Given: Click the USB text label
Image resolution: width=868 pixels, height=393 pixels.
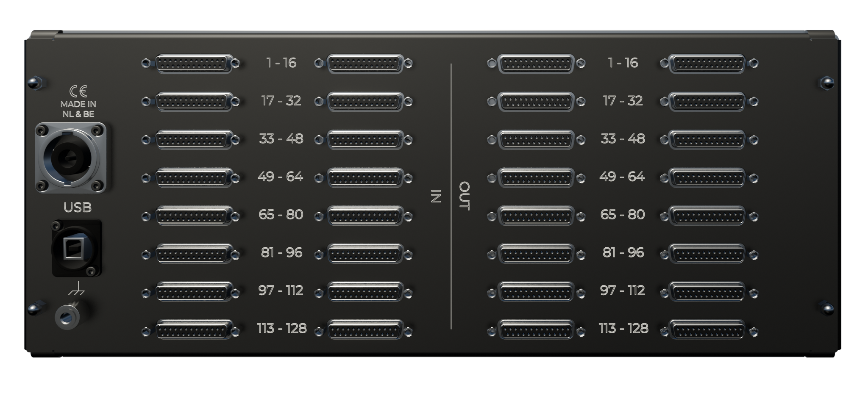Looking at the screenshot, I should coord(77,208).
